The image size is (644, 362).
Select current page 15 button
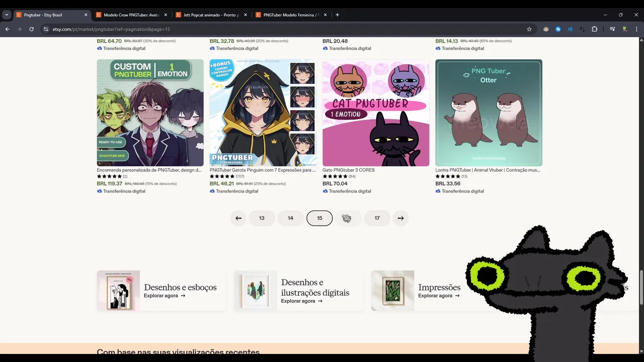[319, 218]
